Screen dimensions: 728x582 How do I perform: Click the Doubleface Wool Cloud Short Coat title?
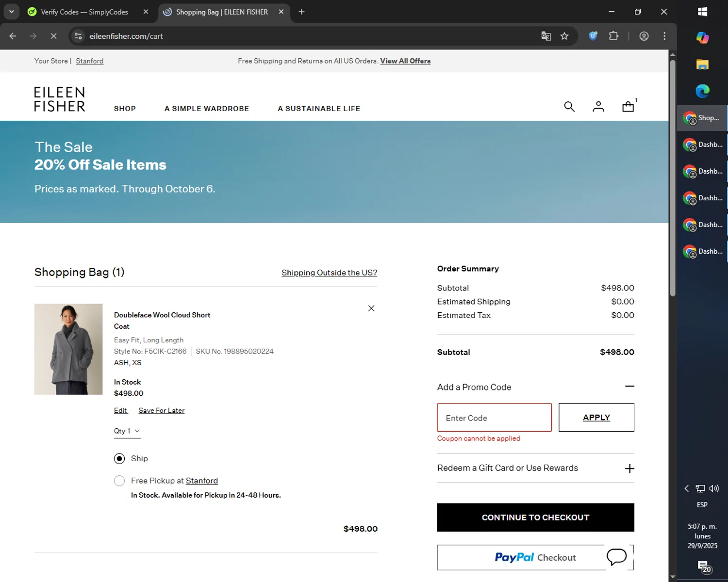(x=162, y=321)
